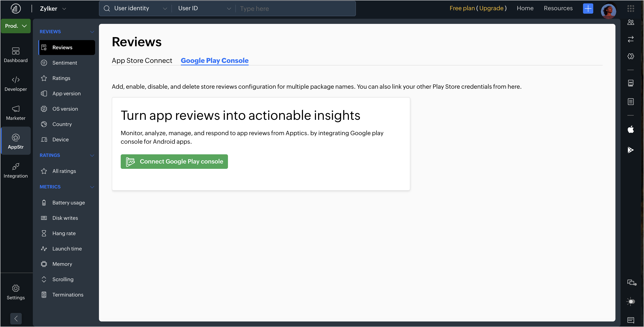This screenshot has width=644, height=327.
Task: Click the blue plus icon in header
Action: (x=588, y=9)
